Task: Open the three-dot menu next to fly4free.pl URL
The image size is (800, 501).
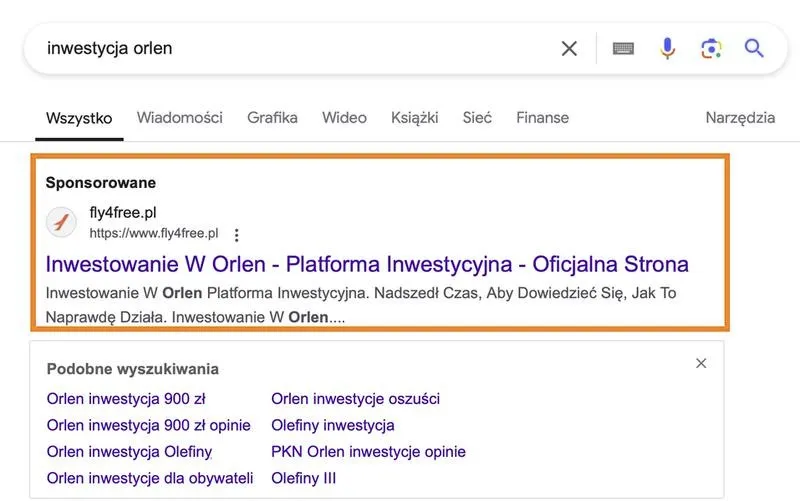Action: (x=236, y=235)
